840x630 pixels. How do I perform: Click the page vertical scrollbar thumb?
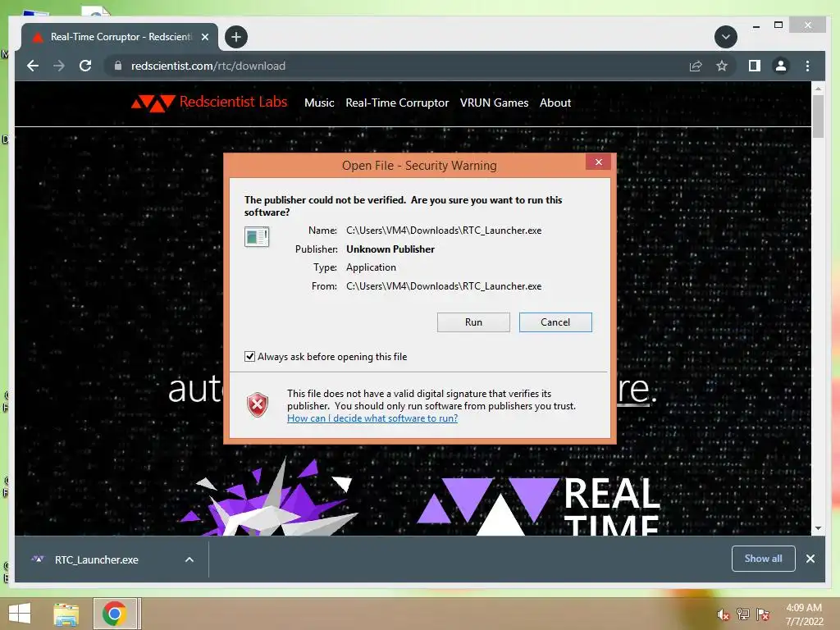point(818,116)
